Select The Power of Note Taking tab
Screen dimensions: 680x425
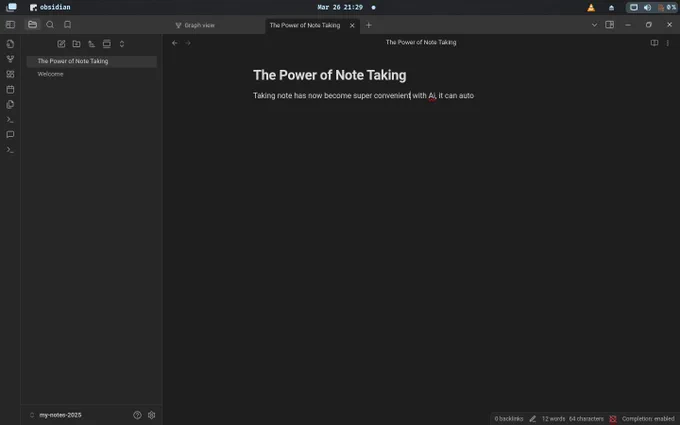click(305, 25)
